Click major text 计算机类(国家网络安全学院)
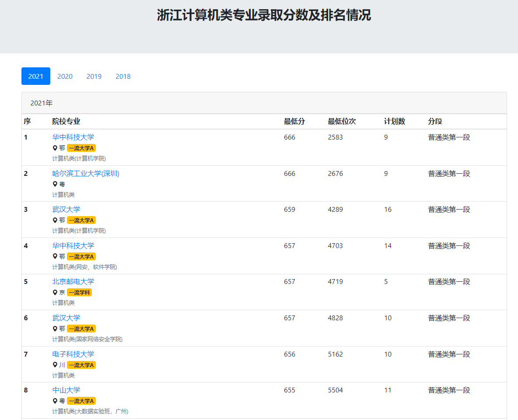 point(87,339)
